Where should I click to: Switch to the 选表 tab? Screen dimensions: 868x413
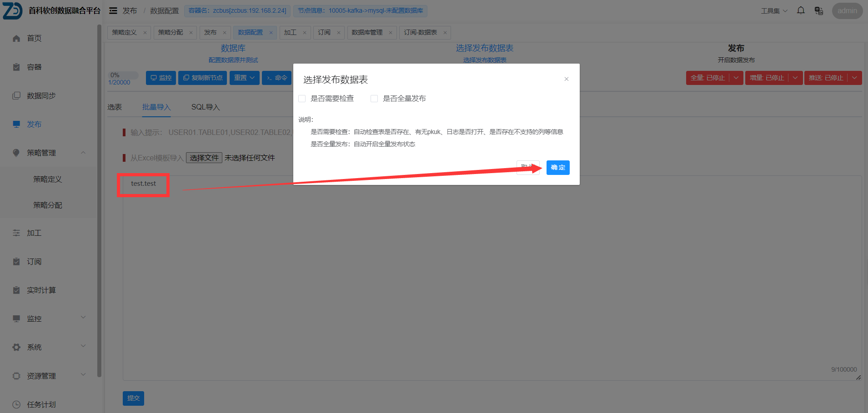pos(115,107)
